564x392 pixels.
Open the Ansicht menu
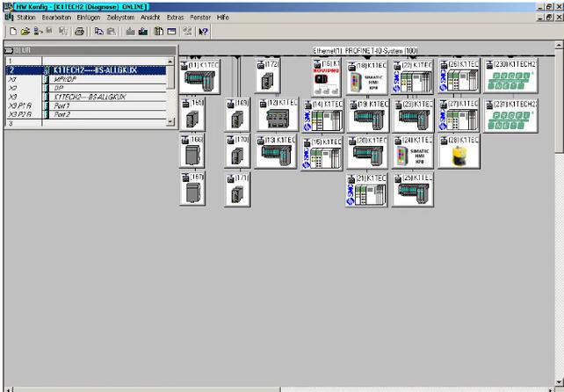click(x=150, y=18)
